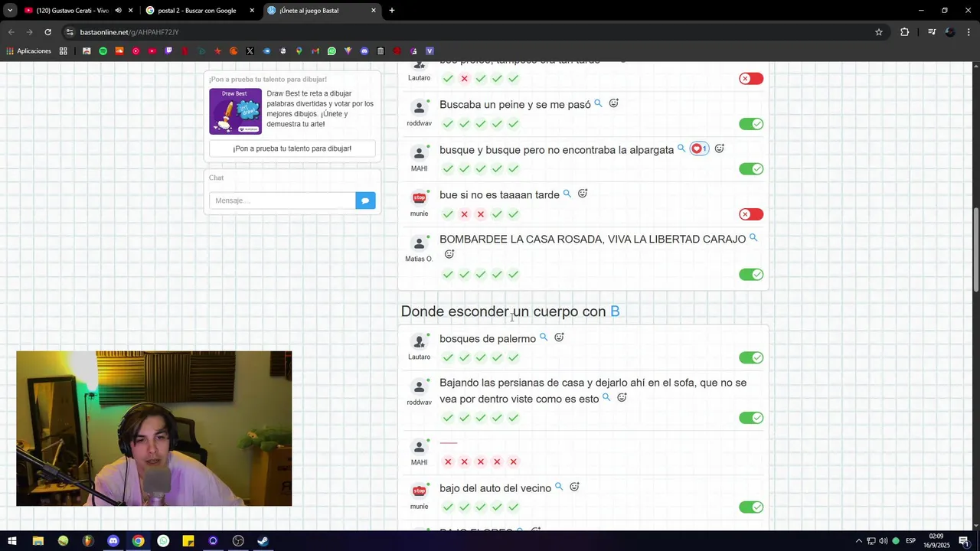Expand the system tray hidden icons

click(x=858, y=541)
